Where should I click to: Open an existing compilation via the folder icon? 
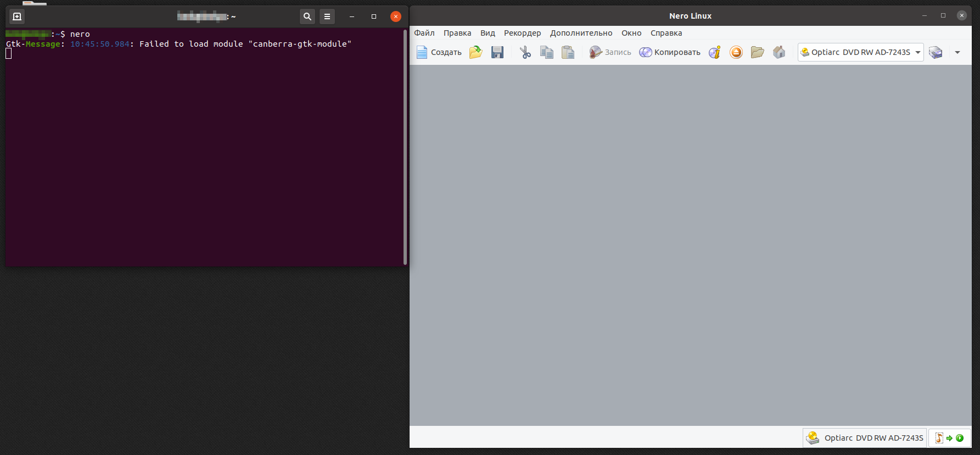(476, 52)
